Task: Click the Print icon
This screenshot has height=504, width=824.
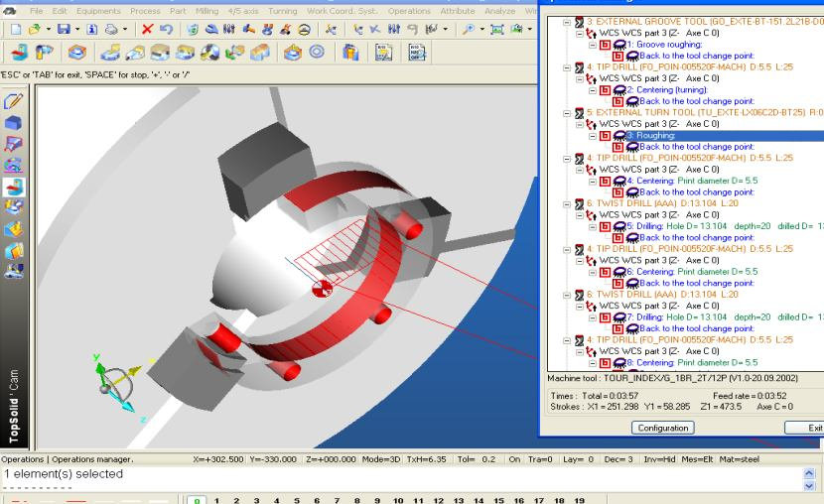Action: click(111, 30)
